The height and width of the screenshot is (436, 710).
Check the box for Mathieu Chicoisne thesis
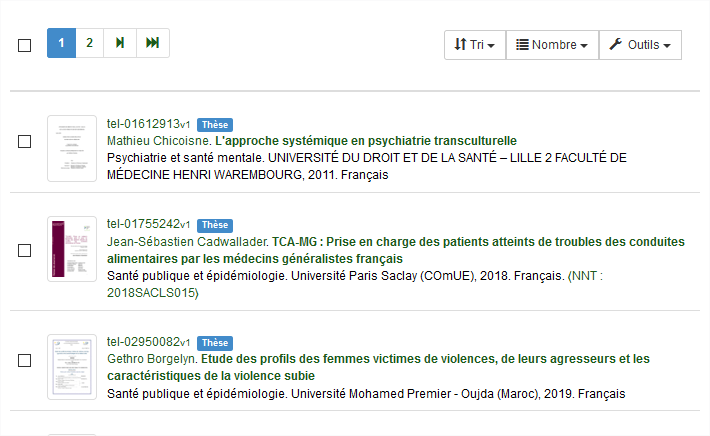pos(24,141)
